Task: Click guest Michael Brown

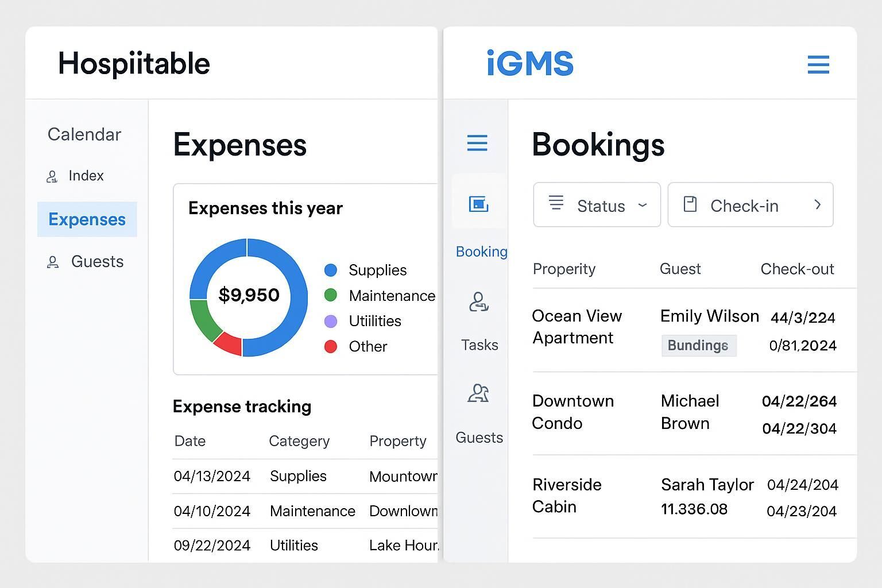Action: coord(690,412)
